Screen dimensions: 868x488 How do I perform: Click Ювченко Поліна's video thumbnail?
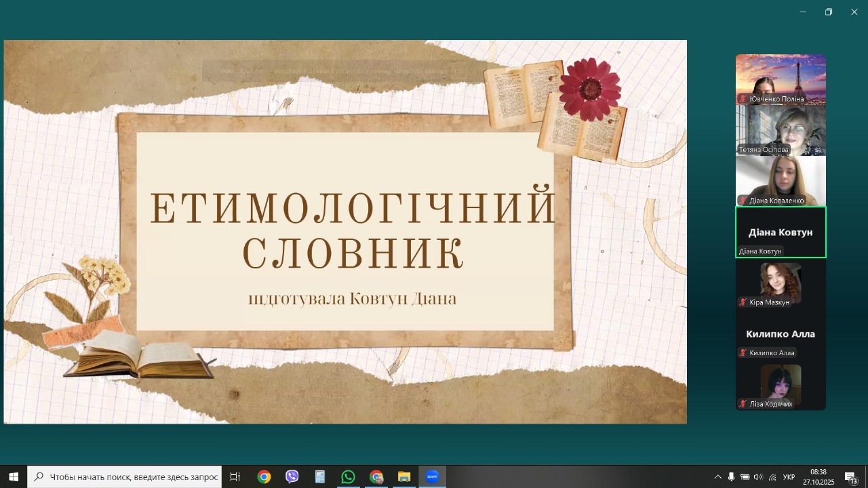click(x=781, y=79)
